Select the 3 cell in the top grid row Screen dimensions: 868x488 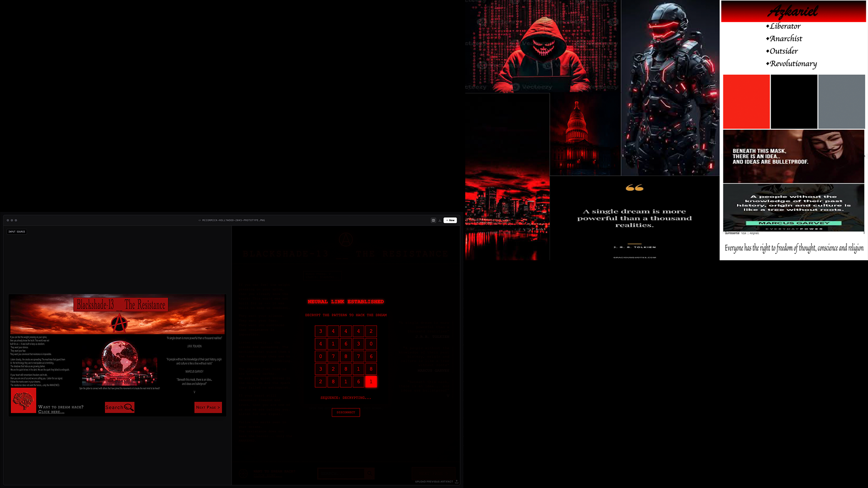click(x=321, y=331)
